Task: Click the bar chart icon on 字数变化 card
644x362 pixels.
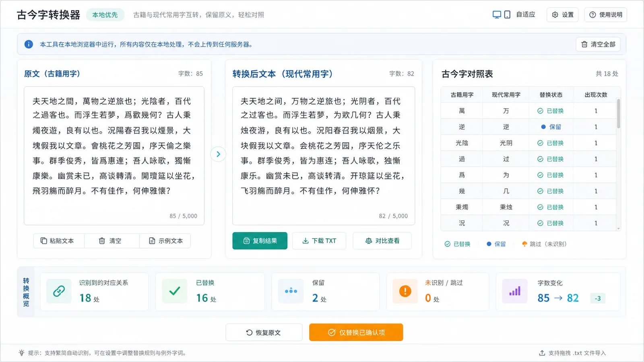Action: (x=515, y=291)
